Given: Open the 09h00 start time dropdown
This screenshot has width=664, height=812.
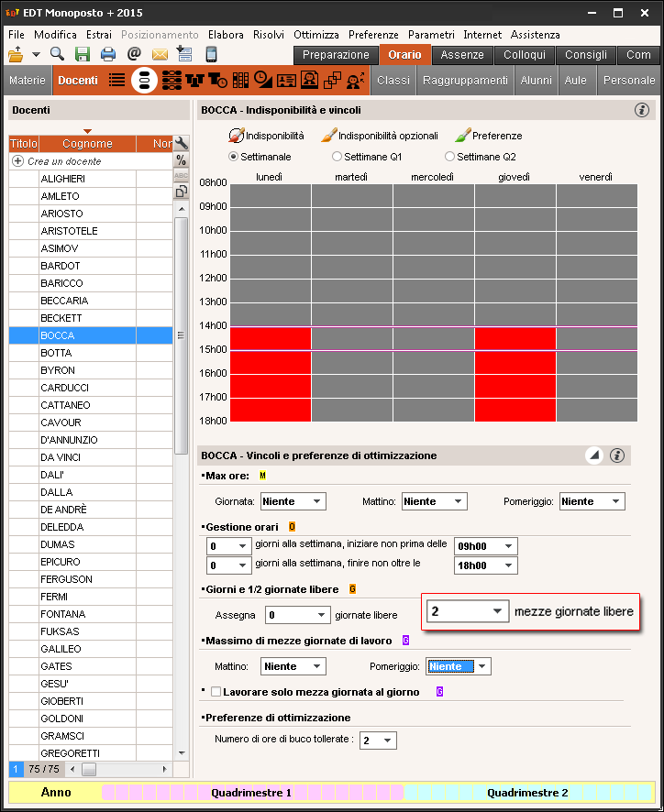Looking at the screenshot, I should pos(486,546).
